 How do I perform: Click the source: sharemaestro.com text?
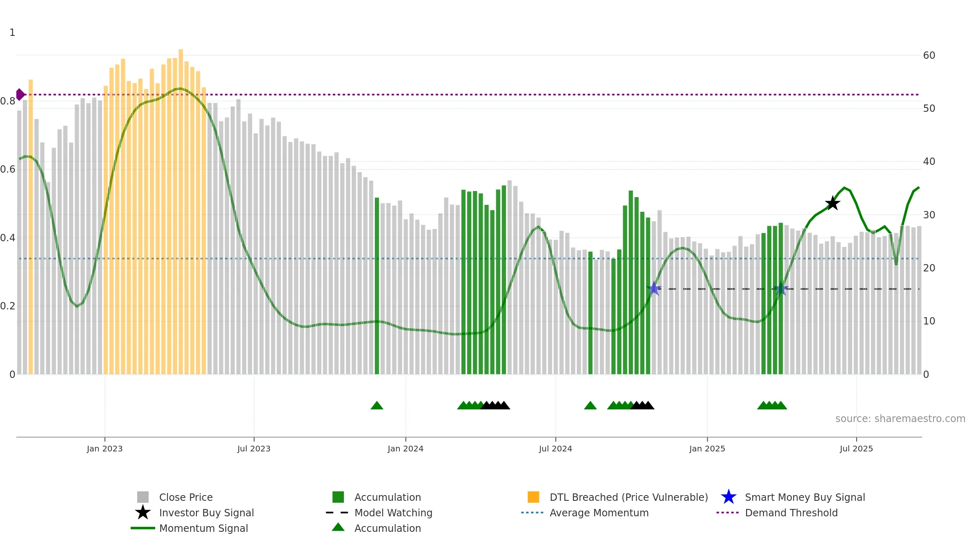tap(900, 419)
